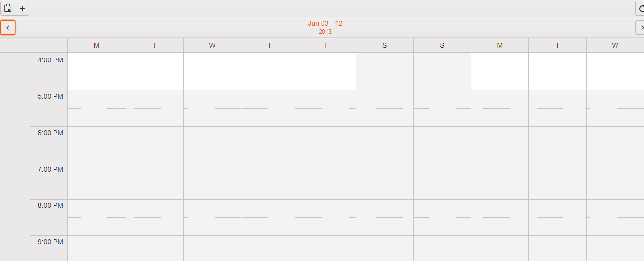The image size is (644, 261).
Task: Select the 7:00 PM slot on first Thursday
Action: point(269,172)
